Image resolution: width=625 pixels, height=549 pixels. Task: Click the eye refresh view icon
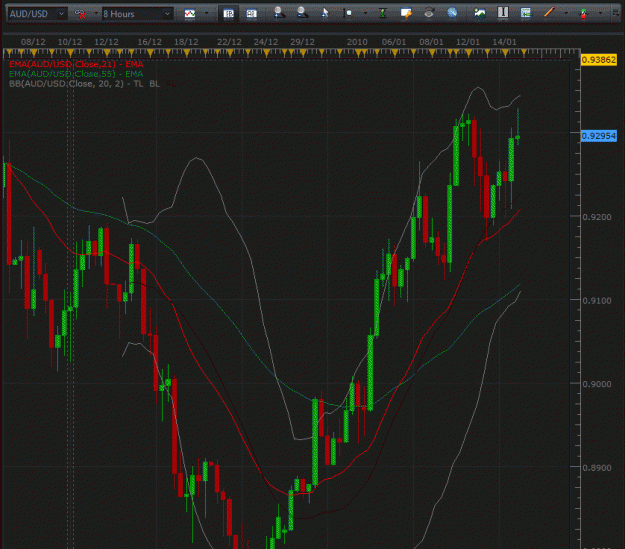pyautogui.click(x=429, y=13)
